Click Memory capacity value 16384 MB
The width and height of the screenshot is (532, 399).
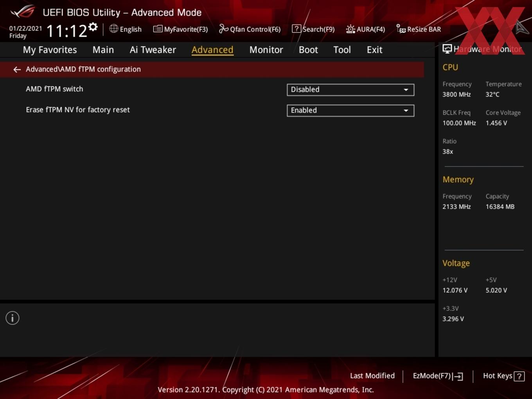tap(500, 207)
